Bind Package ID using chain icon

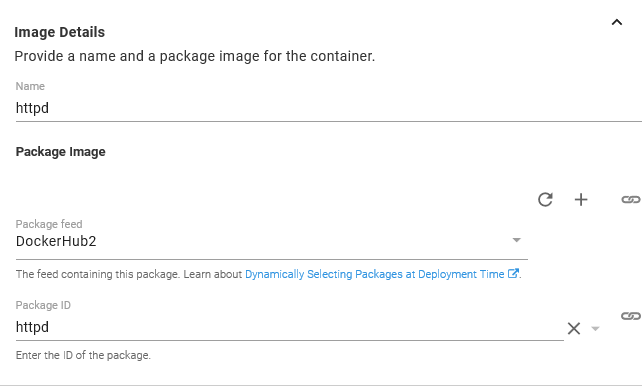(631, 316)
